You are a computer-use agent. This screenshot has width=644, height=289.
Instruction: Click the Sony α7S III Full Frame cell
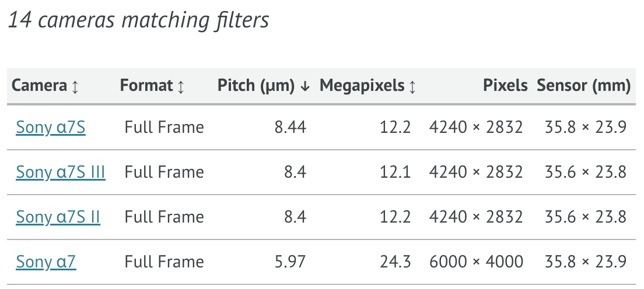tap(164, 172)
